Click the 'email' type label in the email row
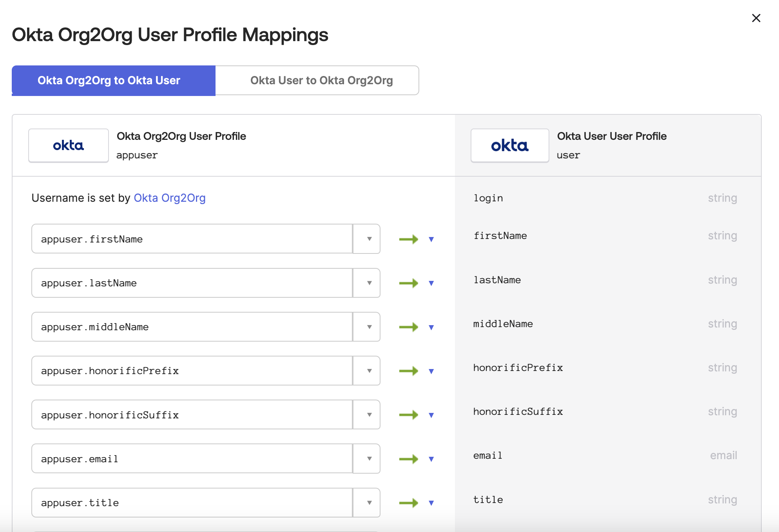This screenshot has width=779, height=532. click(x=723, y=455)
